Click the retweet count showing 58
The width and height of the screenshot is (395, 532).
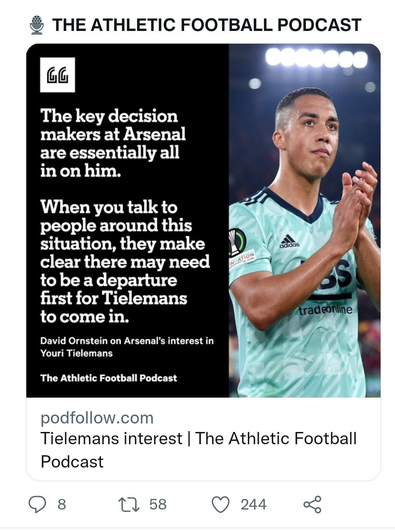coord(158,504)
